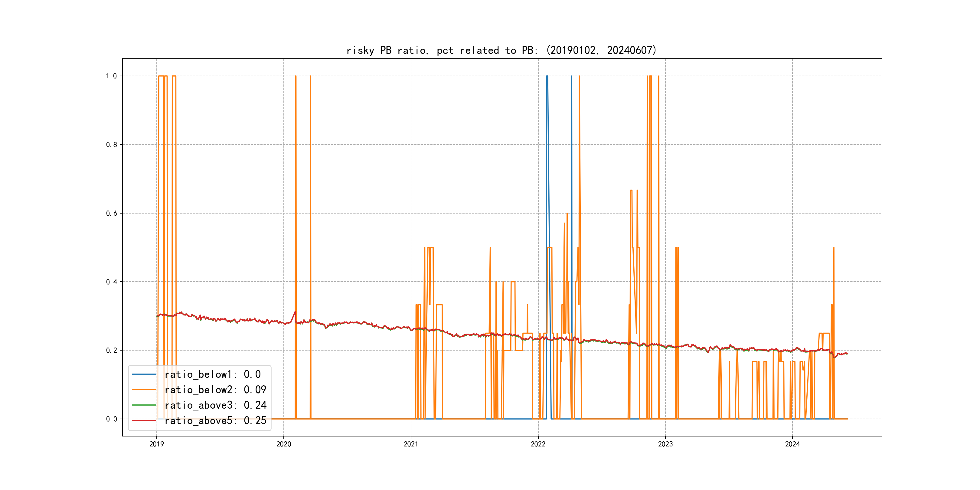Click the 1.0 y-axis tick label
The height and width of the screenshot is (490, 980).
pyautogui.click(x=112, y=76)
